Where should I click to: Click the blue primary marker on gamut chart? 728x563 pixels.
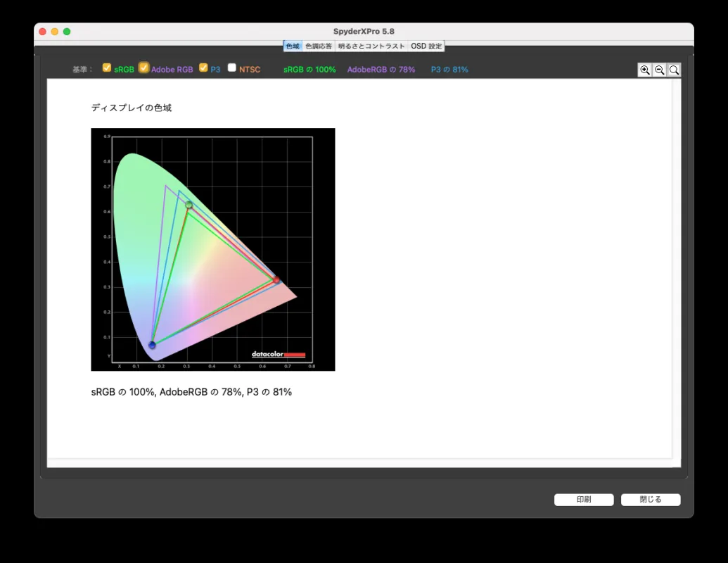(x=152, y=345)
